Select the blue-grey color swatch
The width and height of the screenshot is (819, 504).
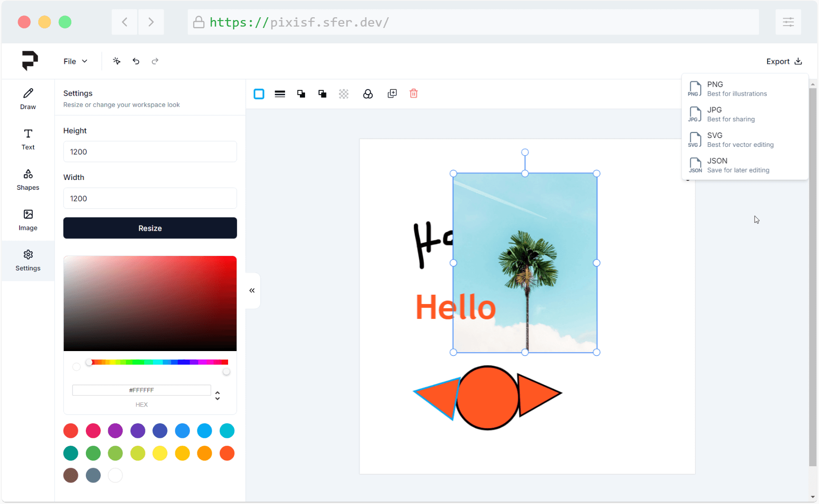pyautogui.click(x=93, y=476)
